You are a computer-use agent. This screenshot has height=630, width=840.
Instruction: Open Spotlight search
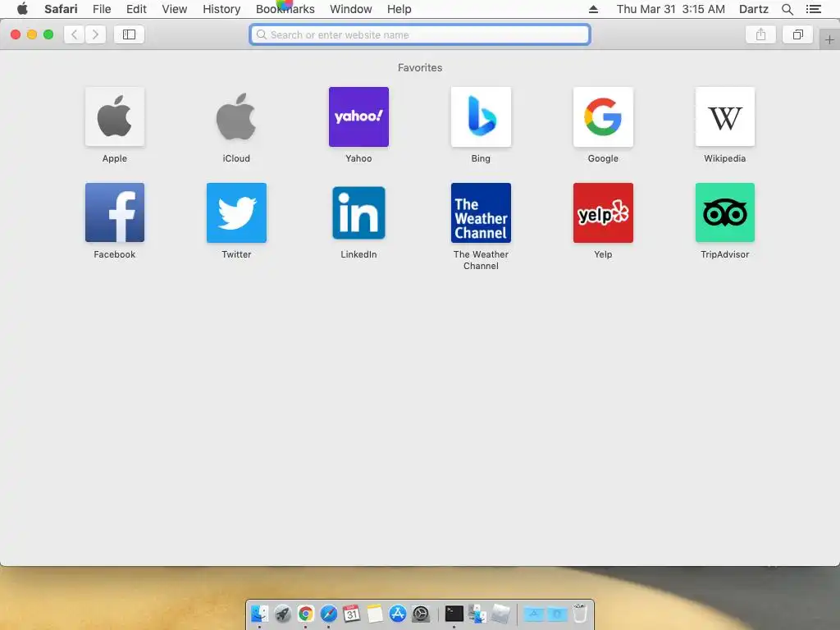tap(787, 9)
